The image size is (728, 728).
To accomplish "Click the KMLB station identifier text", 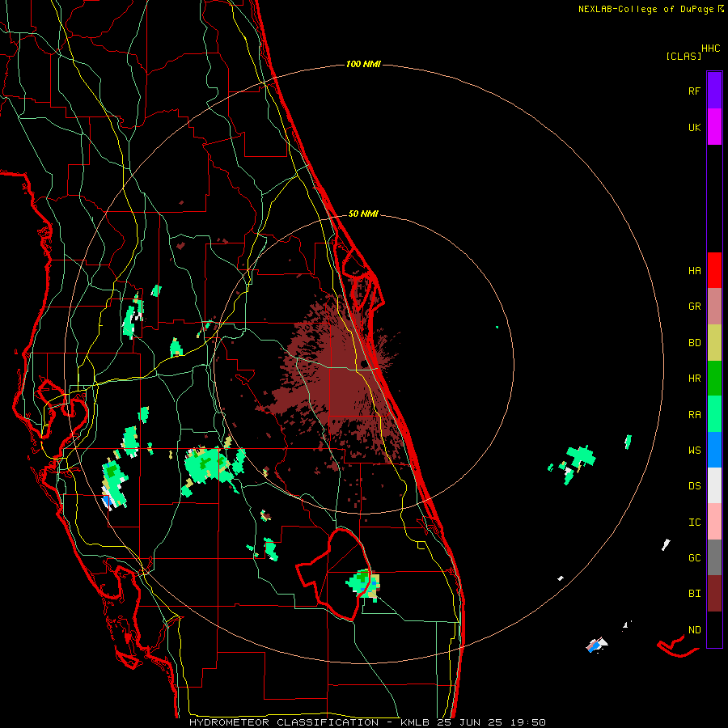I will pyautogui.click(x=415, y=722).
